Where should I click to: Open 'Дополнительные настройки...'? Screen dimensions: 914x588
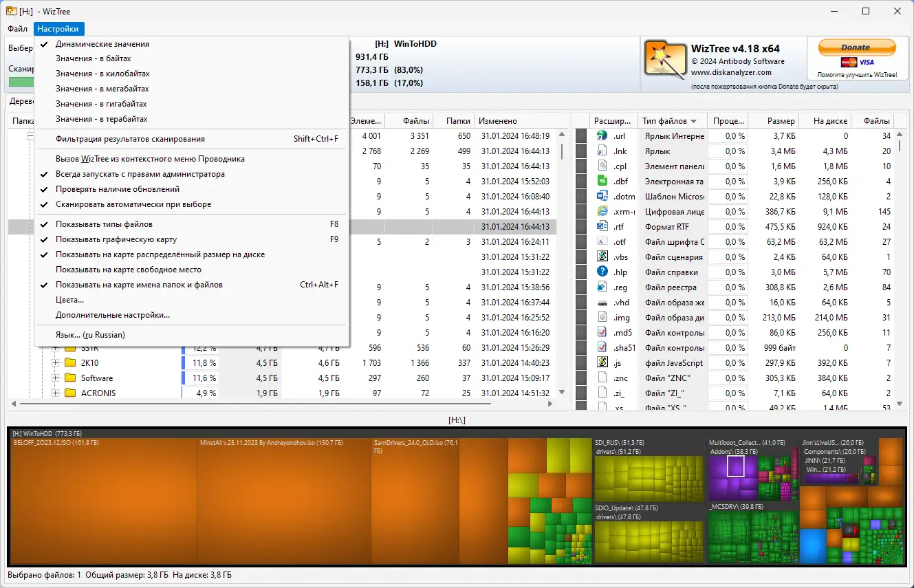[x=192, y=315]
